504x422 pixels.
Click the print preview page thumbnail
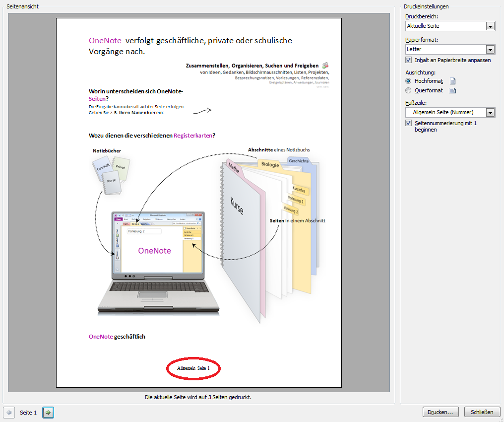coord(198,203)
